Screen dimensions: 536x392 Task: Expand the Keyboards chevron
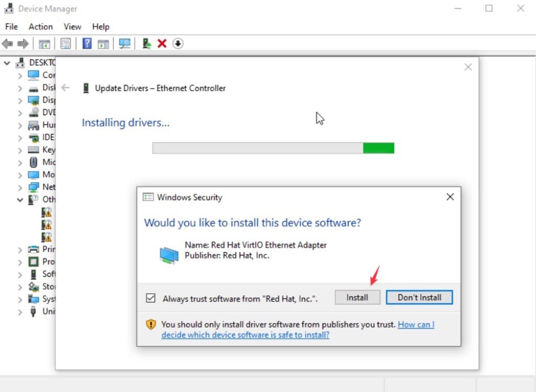20,150
